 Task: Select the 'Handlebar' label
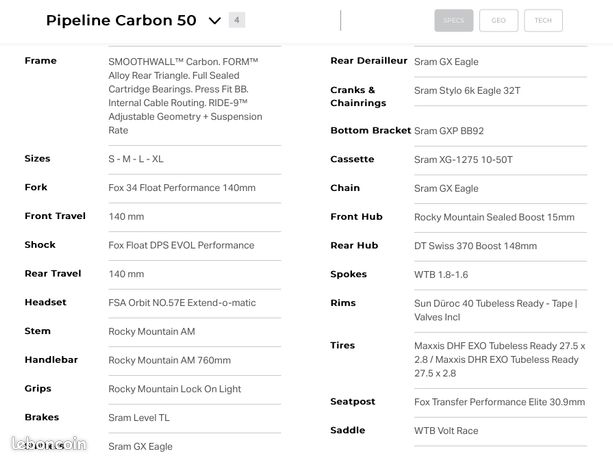51,360
